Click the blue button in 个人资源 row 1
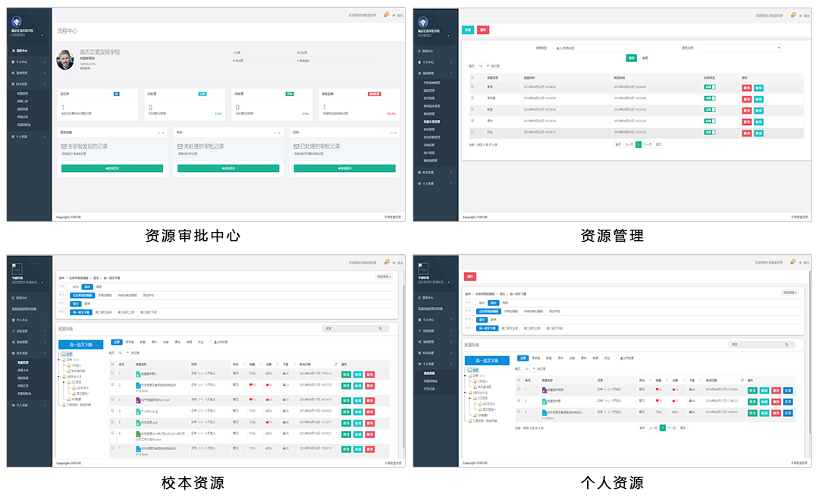 coord(788,390)
